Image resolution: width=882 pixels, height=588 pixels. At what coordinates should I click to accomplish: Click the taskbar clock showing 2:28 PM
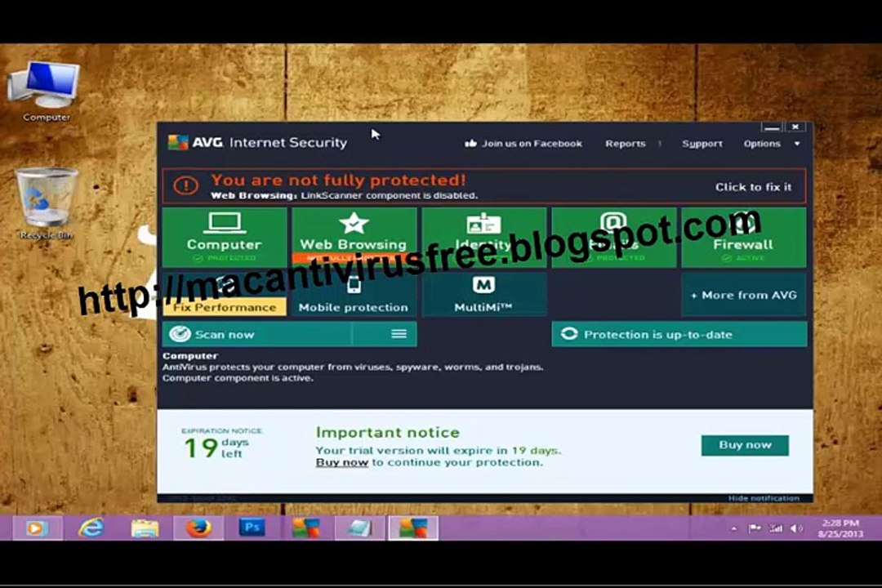(840, 528)
